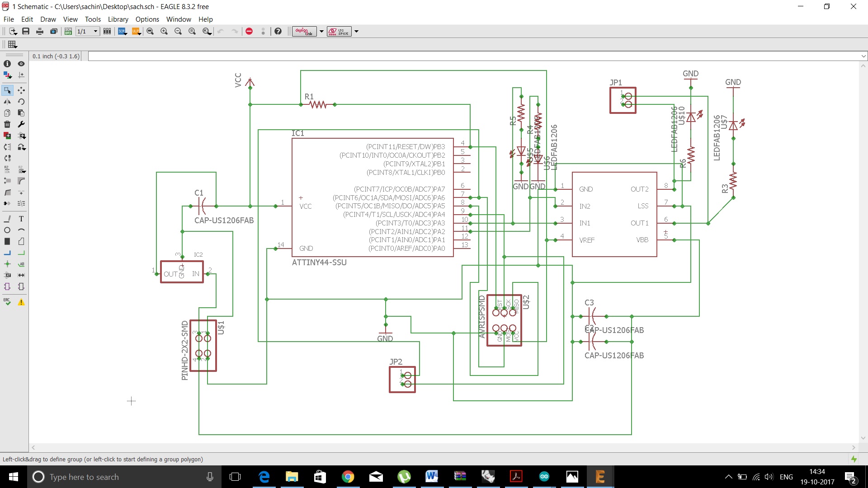
Task: Select the Circle drawing tool
Action: coord(7,230)
